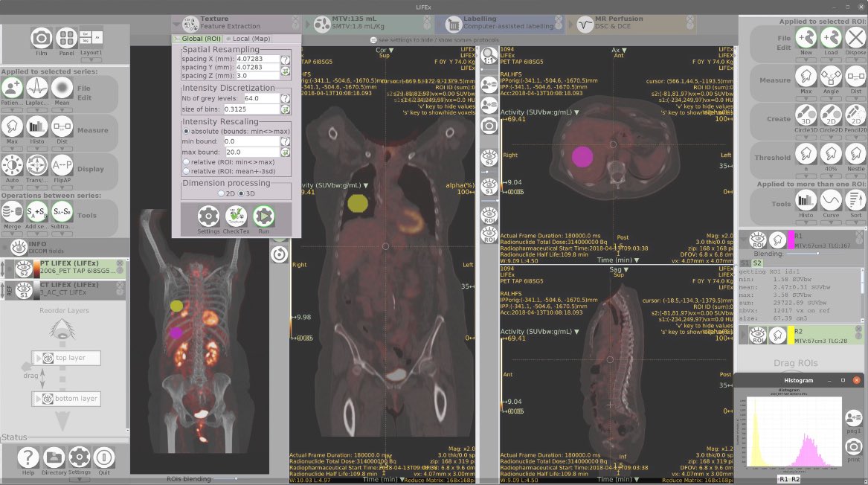Click the Subtract series icon

tap(62, 212)
